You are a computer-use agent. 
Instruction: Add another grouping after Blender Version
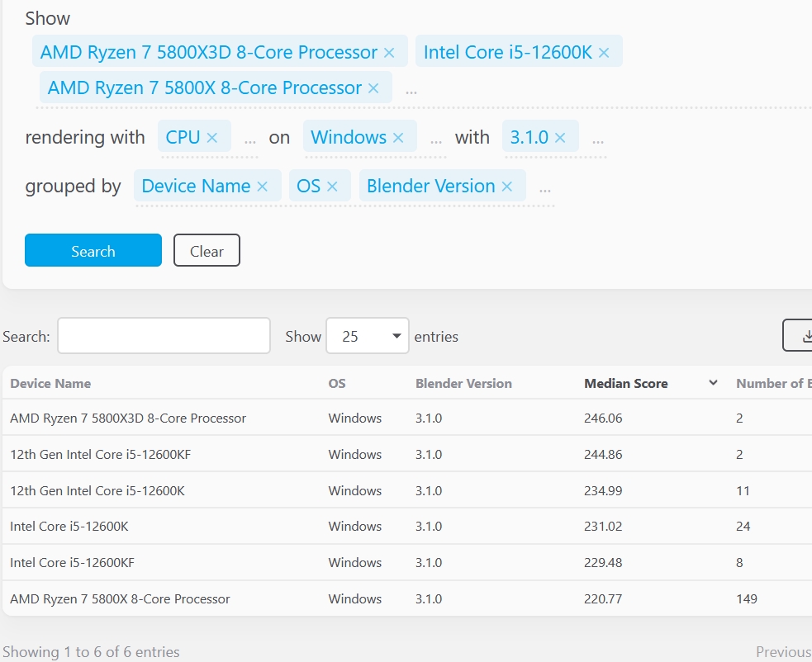545,191
